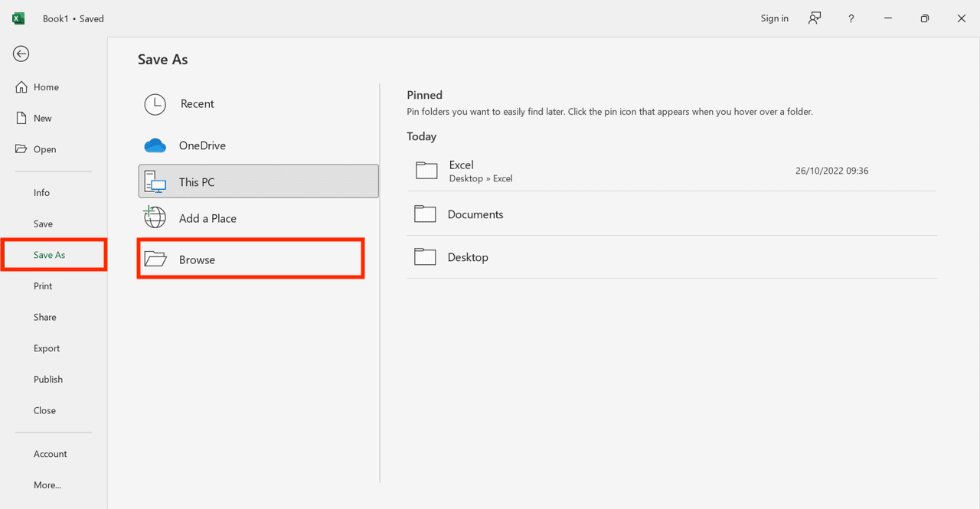Image resolution: width=980 pixels, height=509 pixels.
Task: Click Sign in at the top
Action: 774,18
